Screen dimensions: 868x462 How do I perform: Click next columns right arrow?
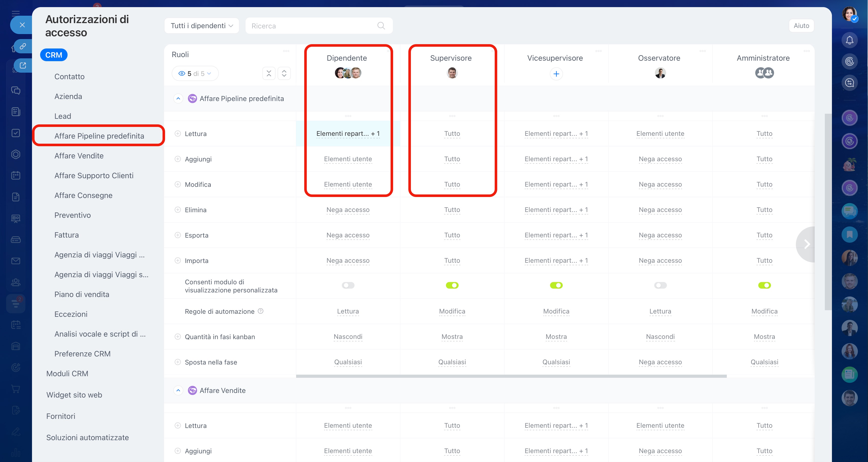(x=807, y=244)
